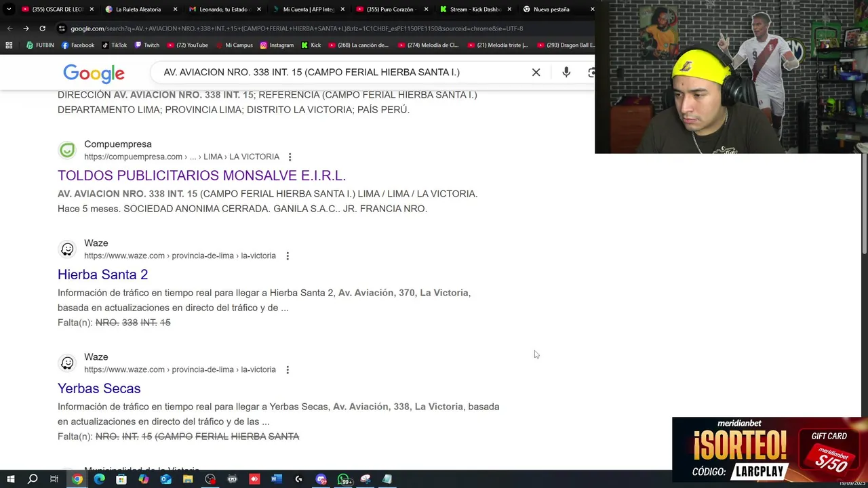
Task: Open Logitech G HUB from the taskbar
Action: tap(298, 479)
